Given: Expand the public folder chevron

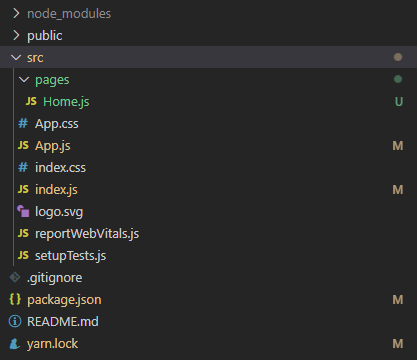Looking at the screenshot, I should [x=16, y=35].
